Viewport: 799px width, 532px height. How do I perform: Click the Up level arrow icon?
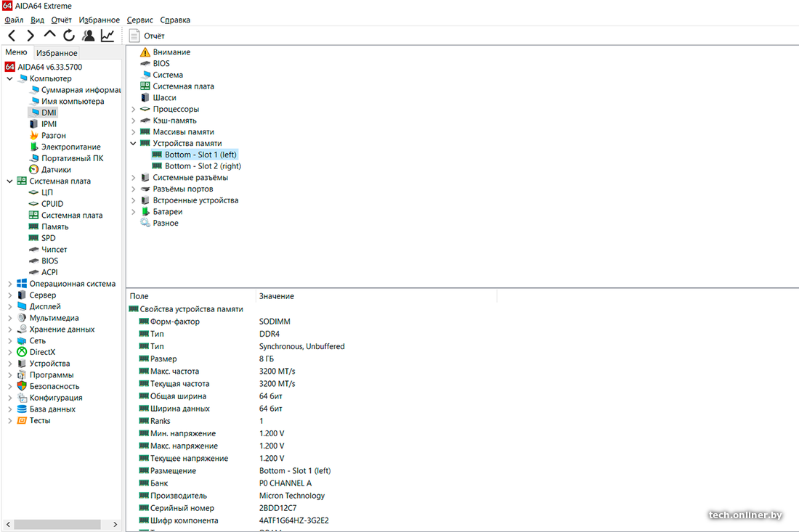click(49, 35)
